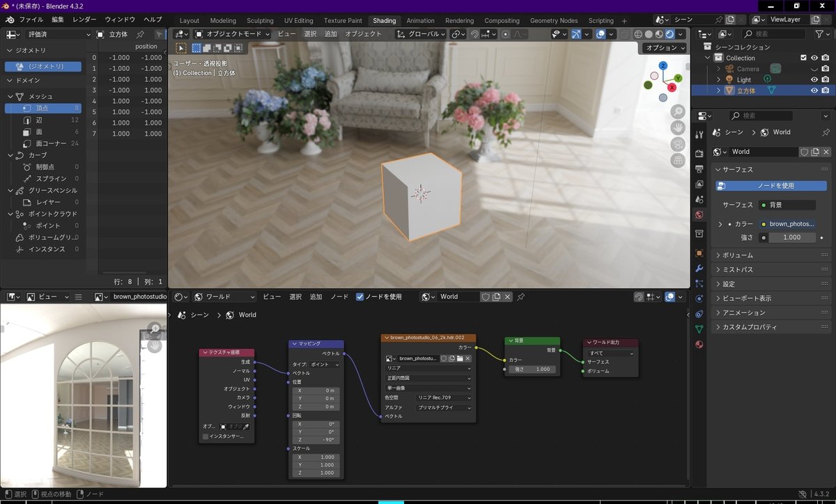This screenshot has width=836, height=504.
Task: Open the Modifiers properties tab
Action: (699, 268)
